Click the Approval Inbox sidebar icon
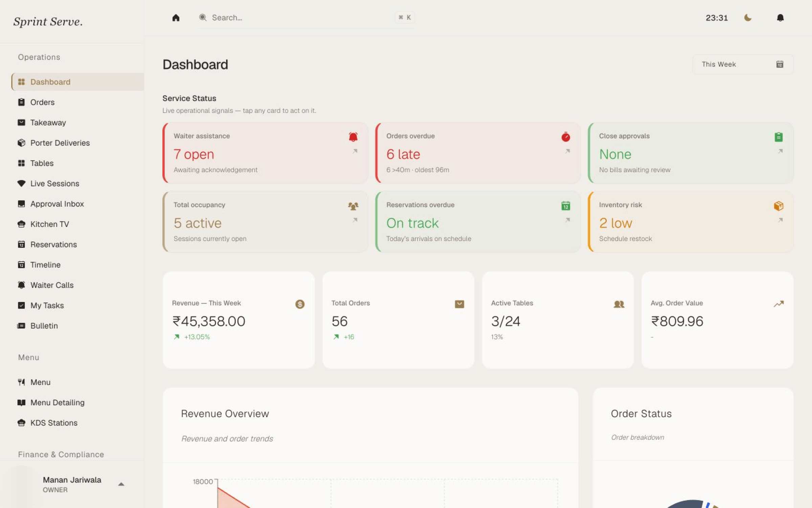Viewport: 812px width, 508px height. point(21,204)
